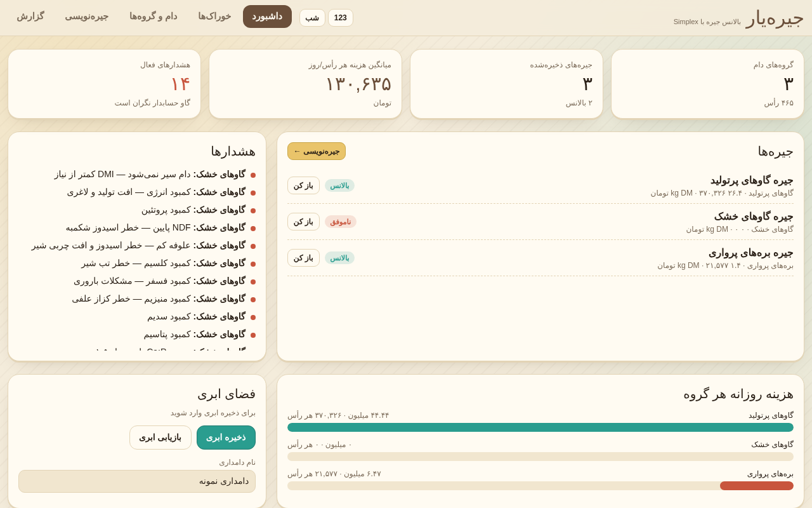The image size is (812, 508).
Task: Toggle the شب night mode button
Action: click(x=312, y=18)
